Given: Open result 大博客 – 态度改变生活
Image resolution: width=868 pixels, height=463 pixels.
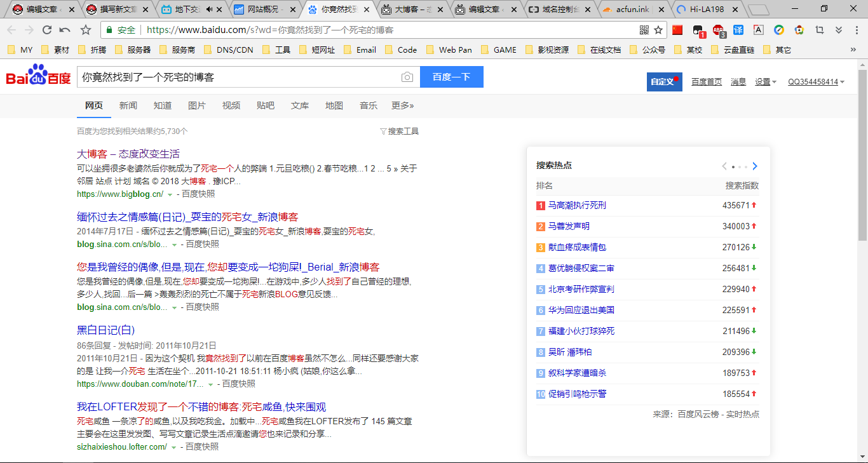Looking at the screenshot, I should tap(128, 154).
